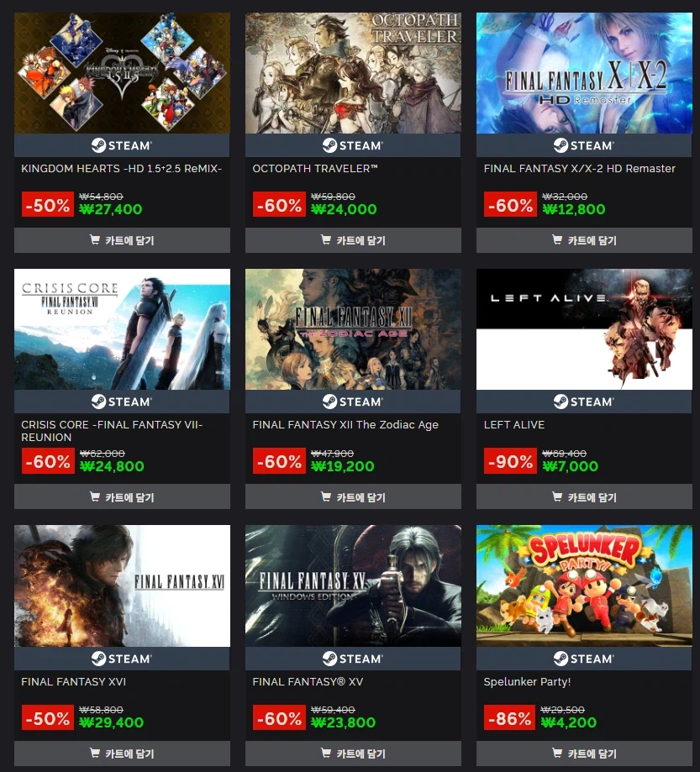The width and height of the screenshot is (700, 772).
Task: Click the -86% discount badge on Spelunker Party
Action: coord(509,719)
